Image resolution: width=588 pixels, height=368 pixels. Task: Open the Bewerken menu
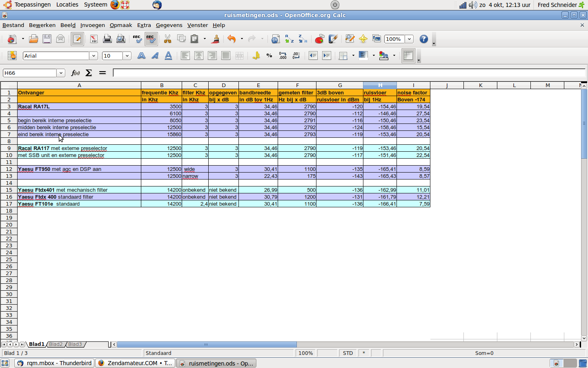pos(42,25)
